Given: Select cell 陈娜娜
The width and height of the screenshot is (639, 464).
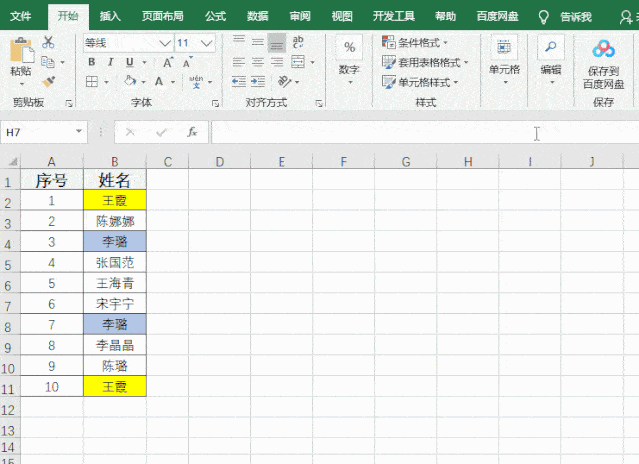Looking at the screenshot, I should (115, 221).
